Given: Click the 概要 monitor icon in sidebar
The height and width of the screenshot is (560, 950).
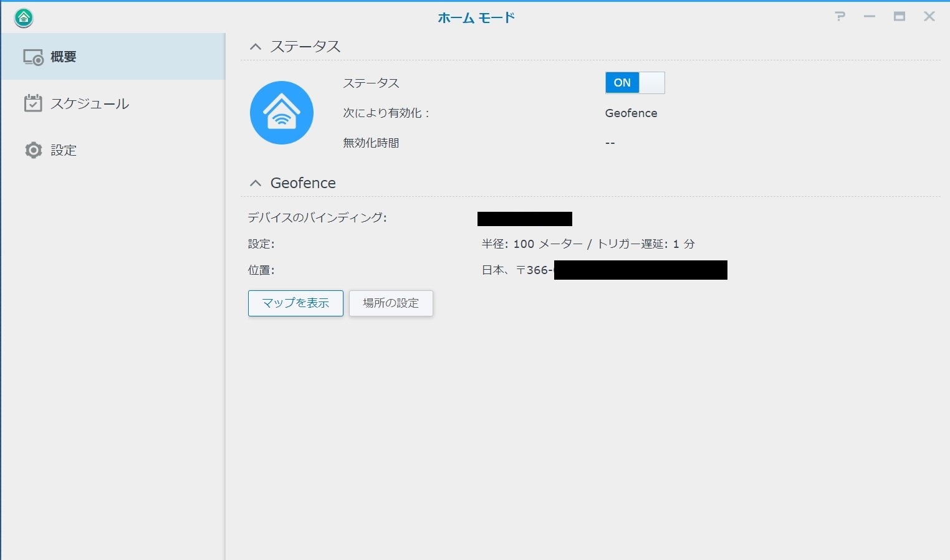Looking at the screenshot, I should tap(33, 57).
